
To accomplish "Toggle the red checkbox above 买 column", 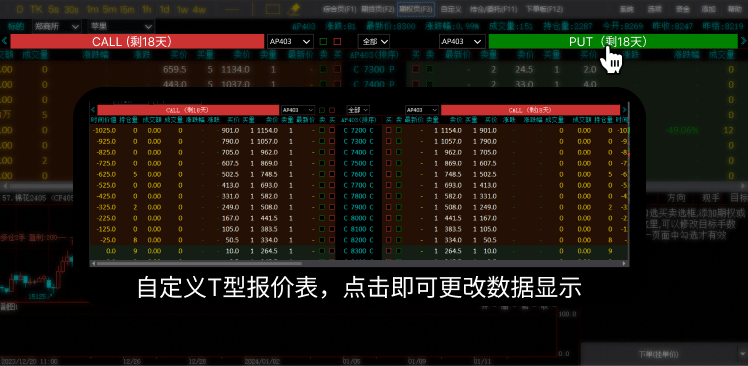I will click(x=338, y=42).
